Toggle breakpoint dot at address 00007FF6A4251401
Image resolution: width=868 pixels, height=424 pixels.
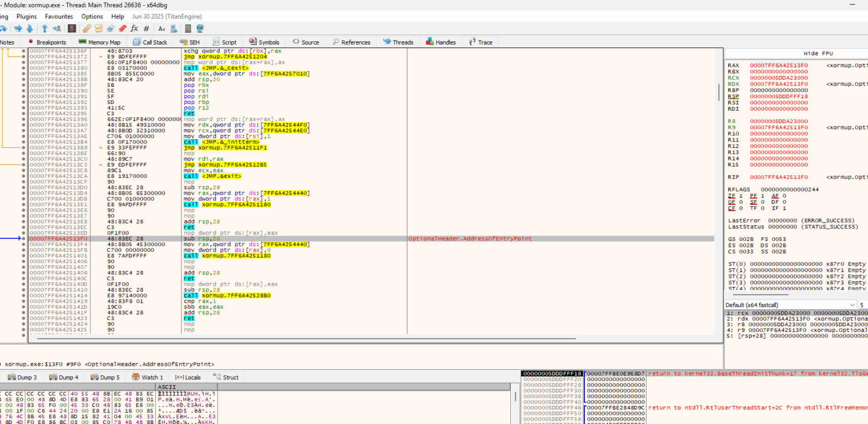[24, 256]
